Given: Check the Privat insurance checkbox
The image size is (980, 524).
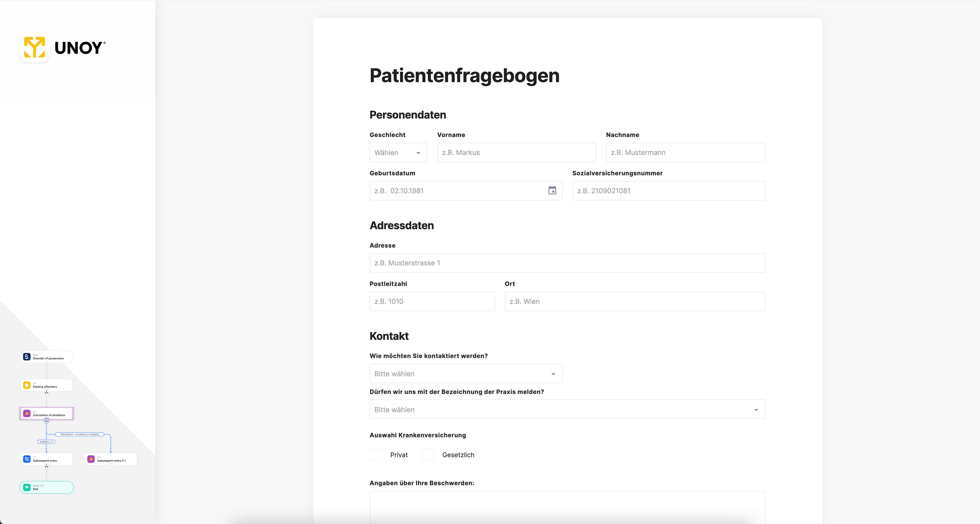Looking at the screenshot, I should coord(375,455).
